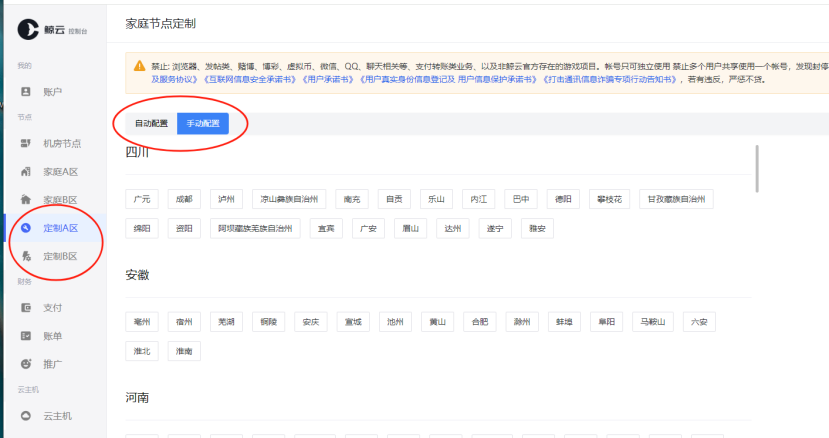
Task: Click the orange warning triangle icon
Action: 140,65
